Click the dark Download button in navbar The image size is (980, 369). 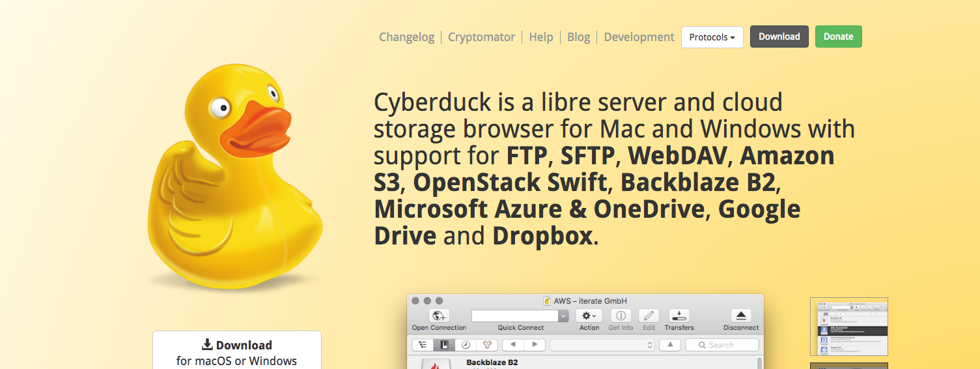click(779, 37)
